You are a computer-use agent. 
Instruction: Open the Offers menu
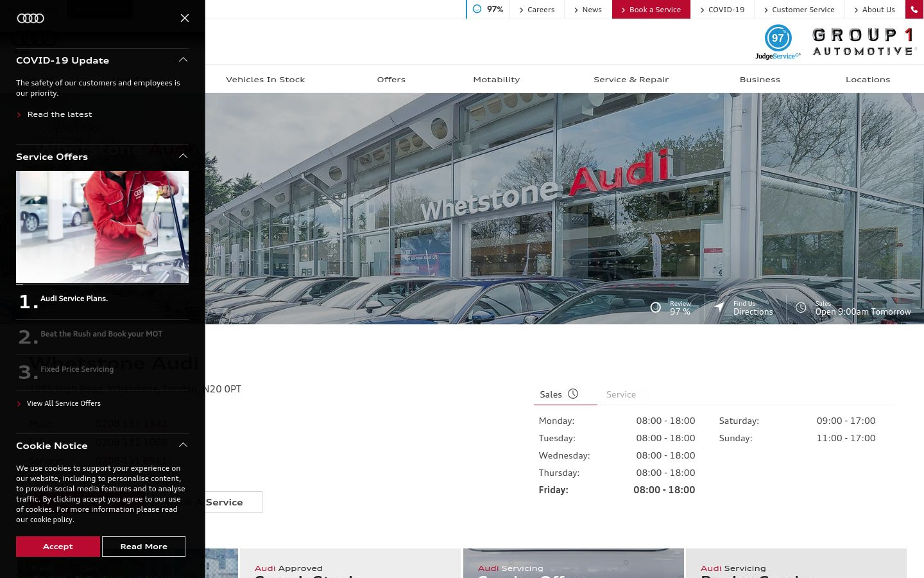(391, 80)
